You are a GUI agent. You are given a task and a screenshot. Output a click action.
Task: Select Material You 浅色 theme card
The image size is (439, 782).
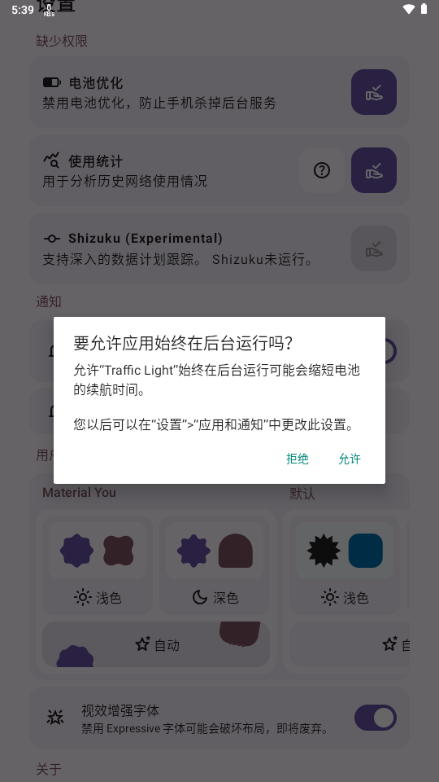pyautogui.click(x=97, y=565)
